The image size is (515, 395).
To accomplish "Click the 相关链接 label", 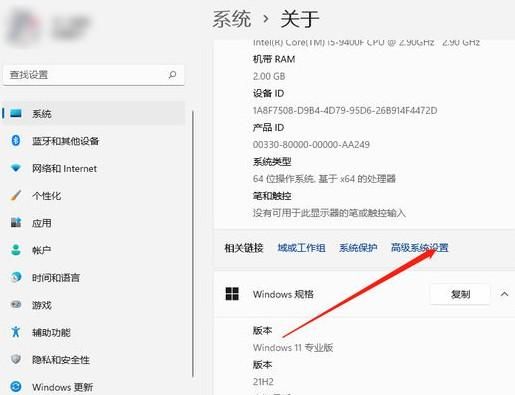I will point(244,248).
